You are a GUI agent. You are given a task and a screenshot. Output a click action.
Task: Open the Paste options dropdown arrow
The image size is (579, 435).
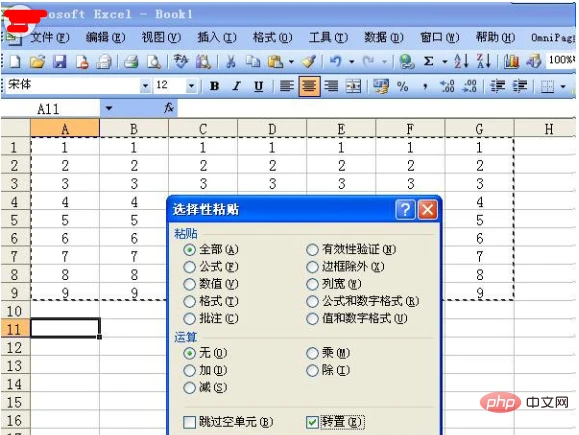pyautogui.click(x=291, y=62)
